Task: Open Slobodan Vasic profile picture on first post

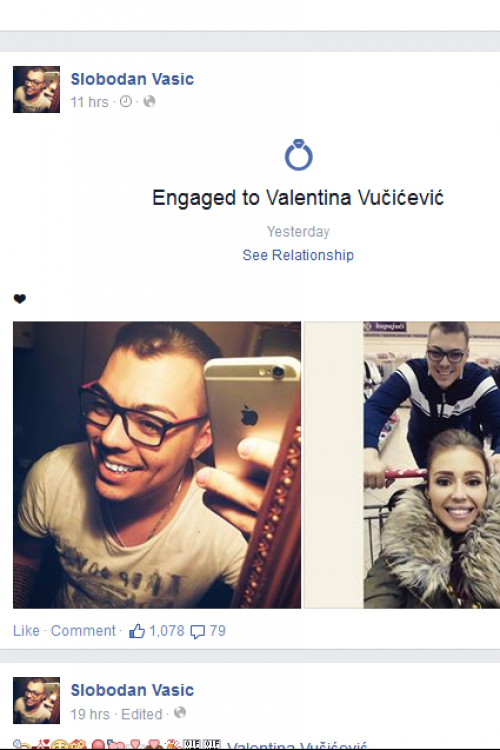Action: coord(36,89)
